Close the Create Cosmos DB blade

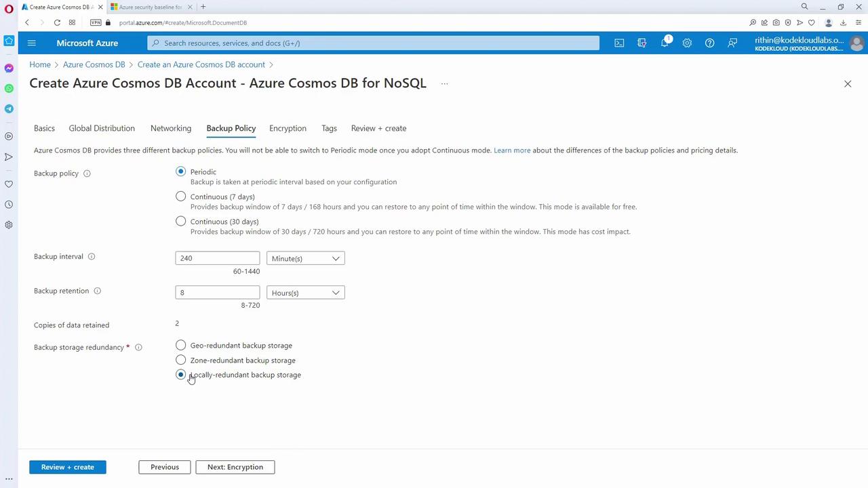point(848,84)
